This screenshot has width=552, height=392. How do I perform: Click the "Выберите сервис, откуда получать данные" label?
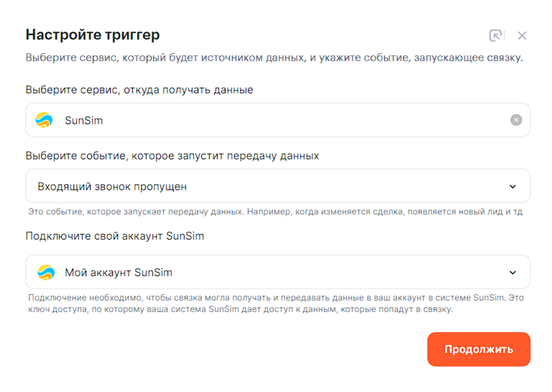(139, 90)
